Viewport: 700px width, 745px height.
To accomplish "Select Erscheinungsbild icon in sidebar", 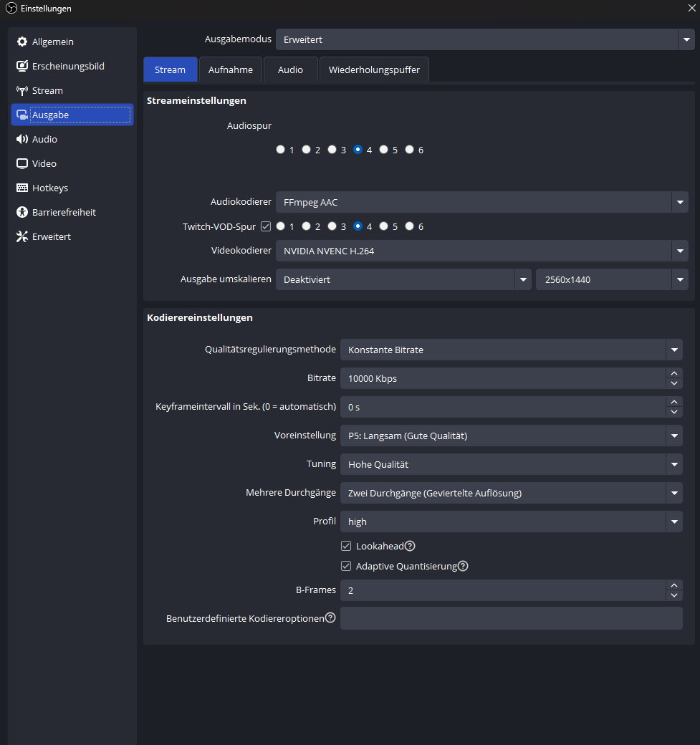I will coord(22,67).
